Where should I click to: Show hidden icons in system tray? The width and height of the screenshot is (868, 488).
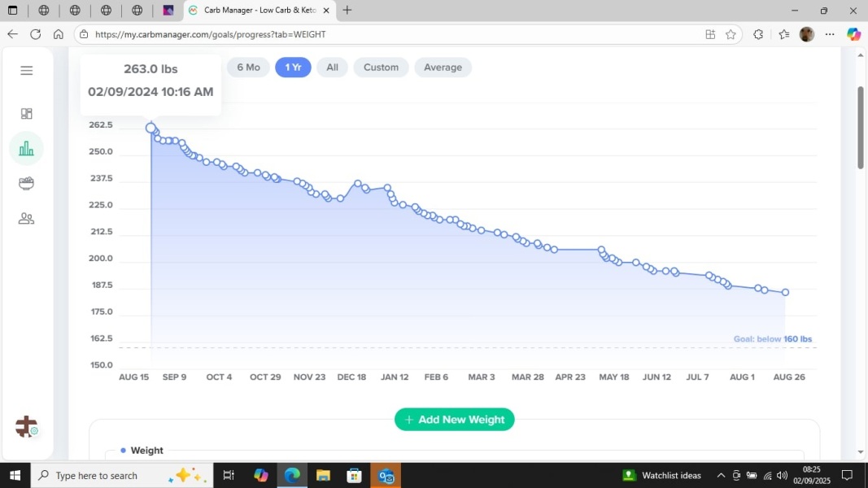click(x=721, y=475)
